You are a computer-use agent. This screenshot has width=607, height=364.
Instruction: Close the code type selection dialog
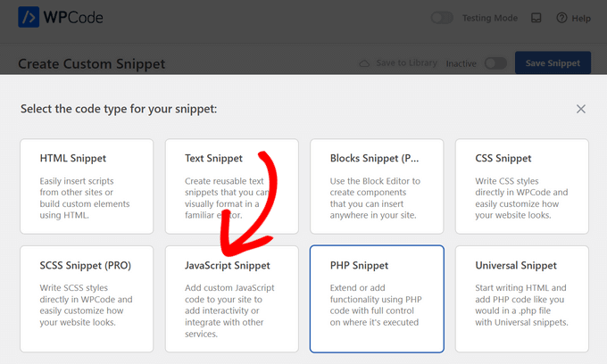click(x=581, y=109)
